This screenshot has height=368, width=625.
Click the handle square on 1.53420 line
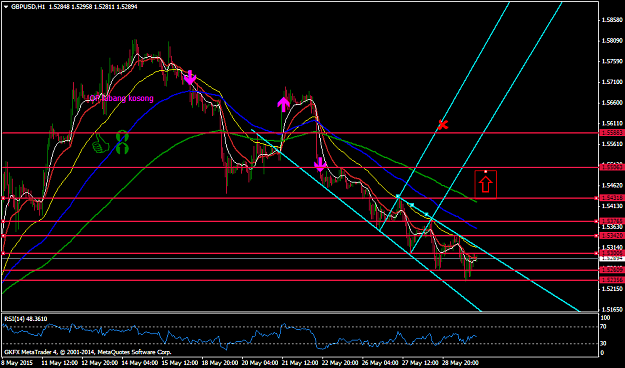tap(597, 236)
